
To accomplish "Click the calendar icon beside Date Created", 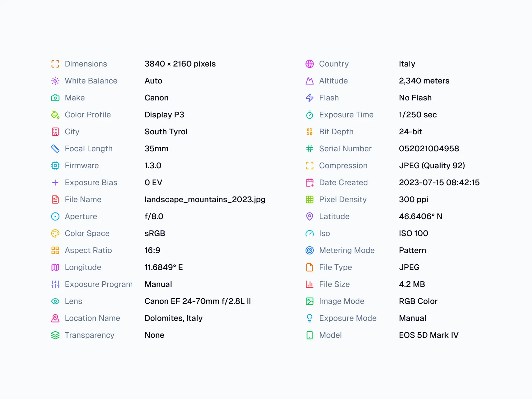I will [x=310, y=183].
